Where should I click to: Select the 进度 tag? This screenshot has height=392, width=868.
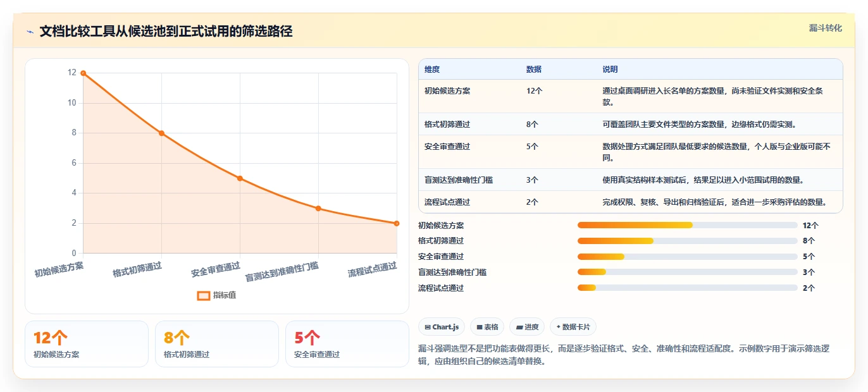[x=527, y=327]
